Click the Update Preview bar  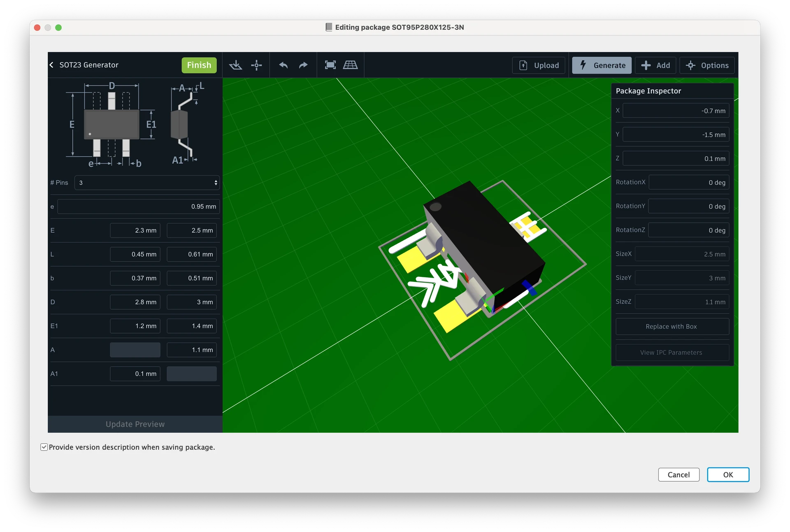tap(135, 424)
